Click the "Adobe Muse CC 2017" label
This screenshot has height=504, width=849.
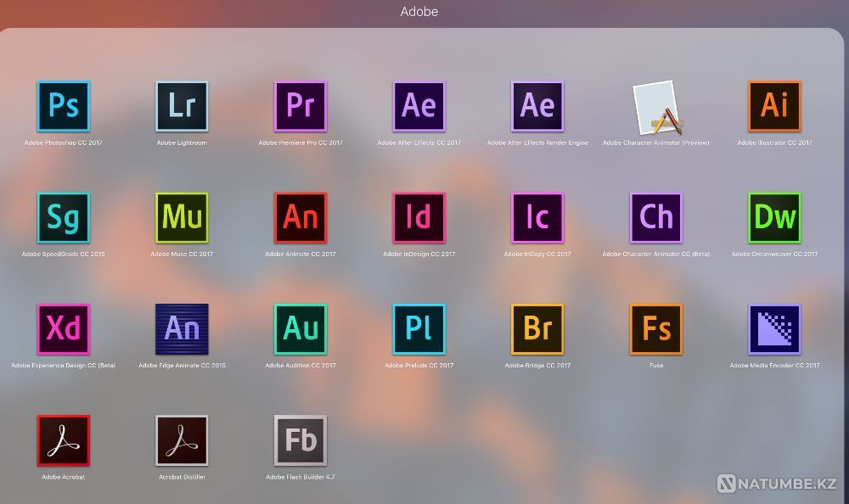click(182, 254)
